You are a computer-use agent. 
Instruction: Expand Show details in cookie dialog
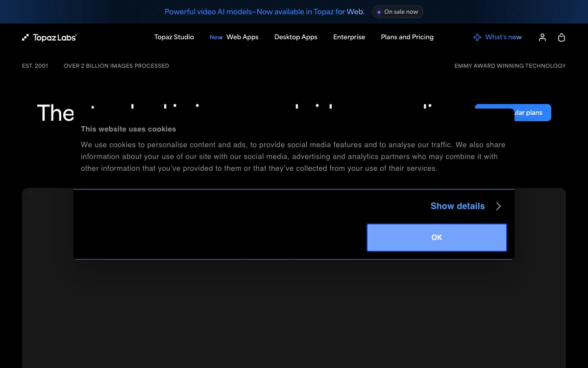tap(458, 206)
